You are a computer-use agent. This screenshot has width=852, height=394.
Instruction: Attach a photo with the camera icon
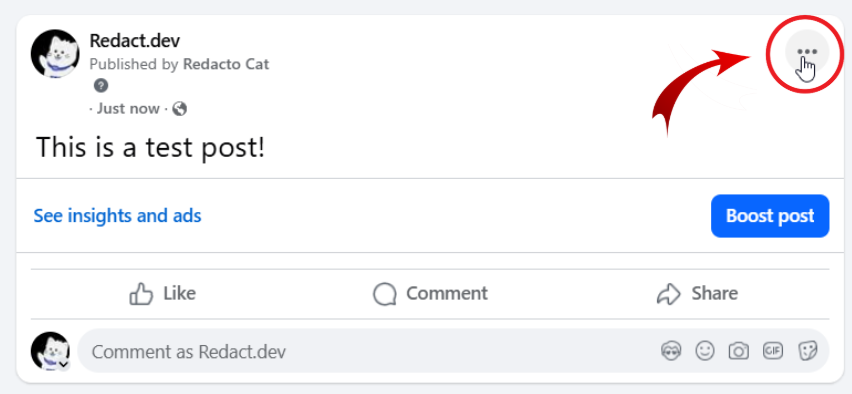click(x=738, y=351)
